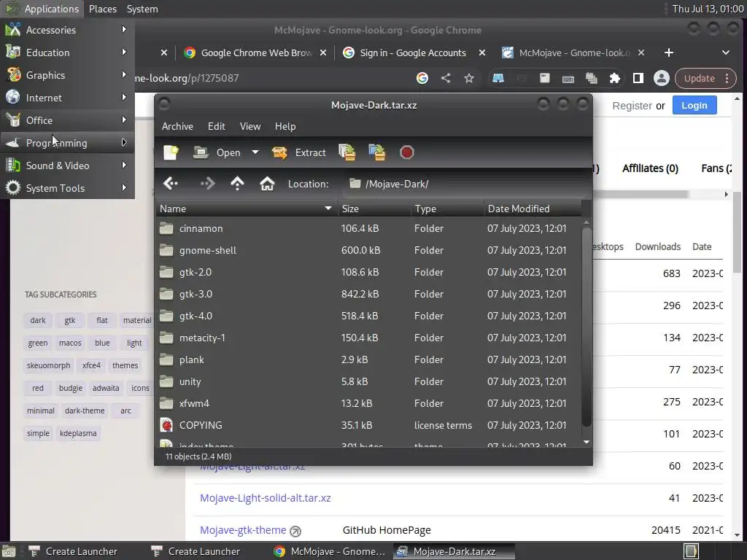Open Chrome extensions puzzle icon

pyautogui.click(x=614, y=78)
